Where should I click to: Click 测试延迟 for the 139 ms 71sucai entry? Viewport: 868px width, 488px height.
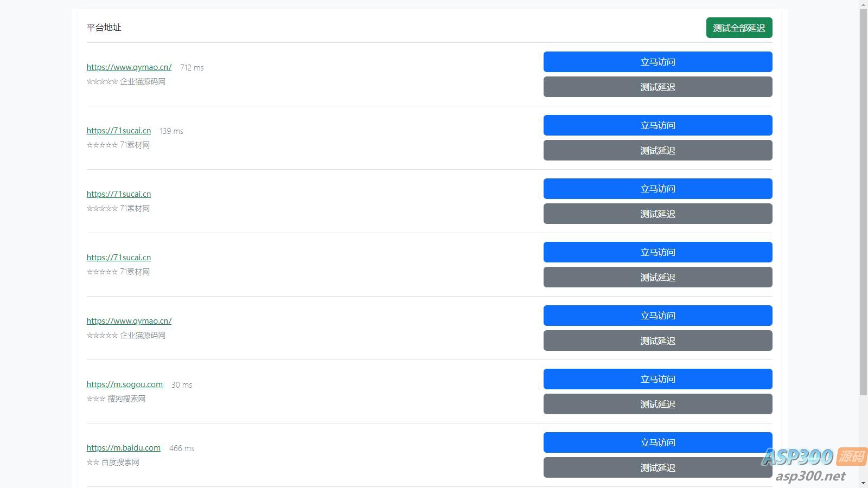658,150
